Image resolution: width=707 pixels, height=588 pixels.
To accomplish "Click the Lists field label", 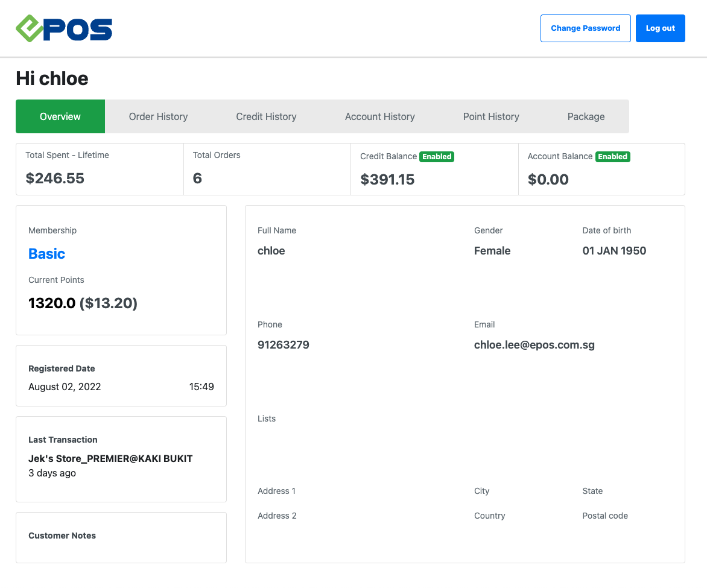I will (x=267, y=419).
